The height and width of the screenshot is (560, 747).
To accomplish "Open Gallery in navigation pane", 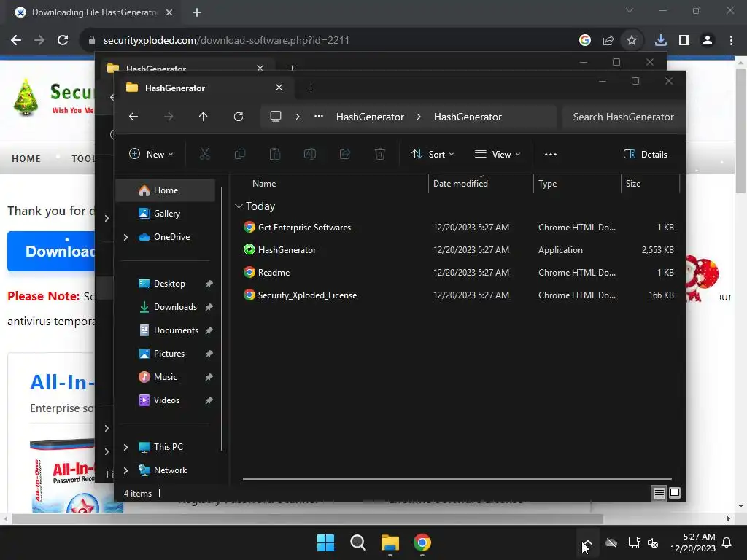I will click(x=166, y=214).
